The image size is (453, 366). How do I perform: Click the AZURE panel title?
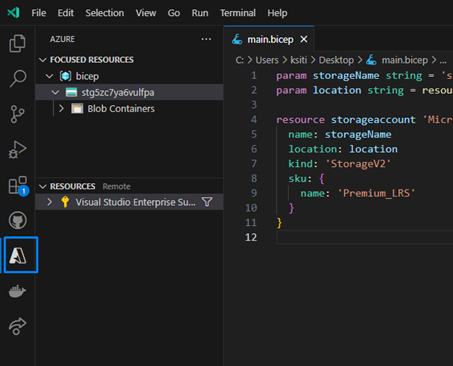point(62,39)
